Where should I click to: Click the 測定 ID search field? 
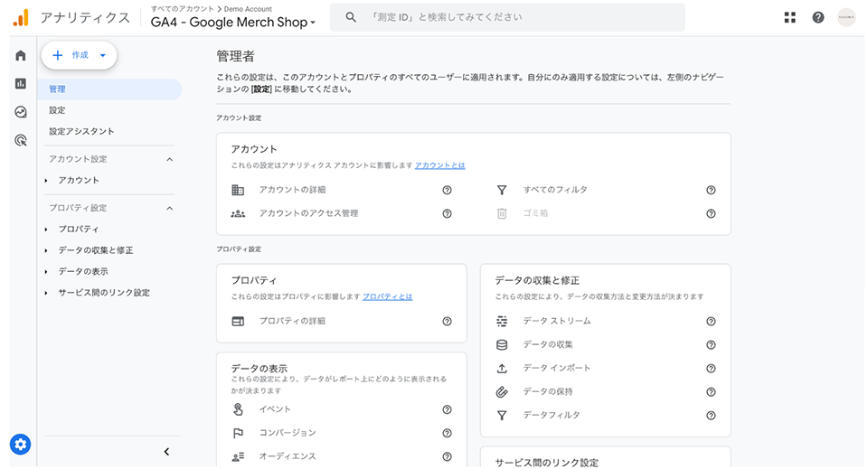point(507,17)
